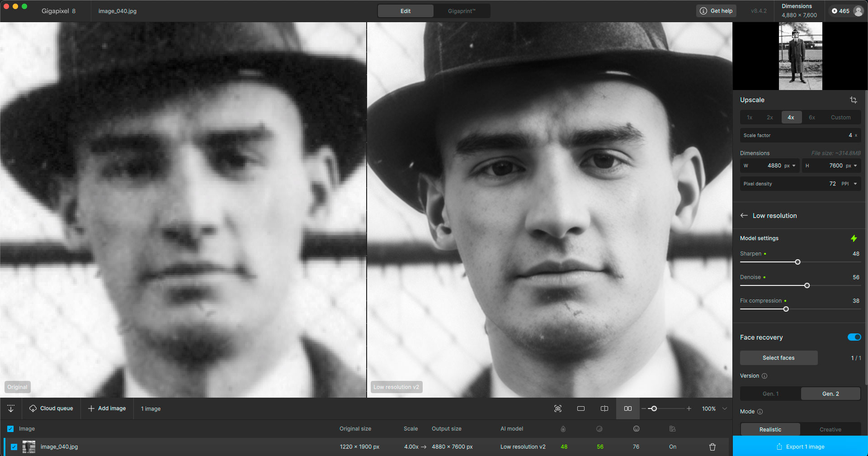Select the 6x upscale option
The height and width of the screenshot is (456, 868).
(x=812, y=118)
